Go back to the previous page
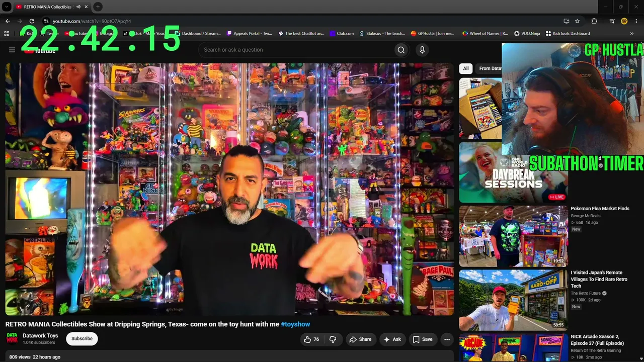This screenshot has width=644, height=362. 8,21
